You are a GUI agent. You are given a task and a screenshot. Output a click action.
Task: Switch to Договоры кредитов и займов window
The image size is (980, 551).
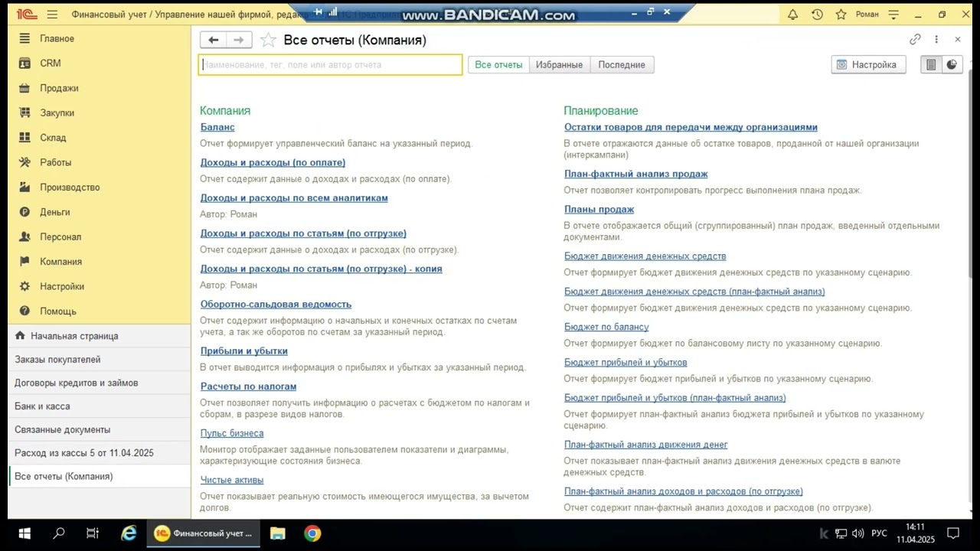coord(100,383)
